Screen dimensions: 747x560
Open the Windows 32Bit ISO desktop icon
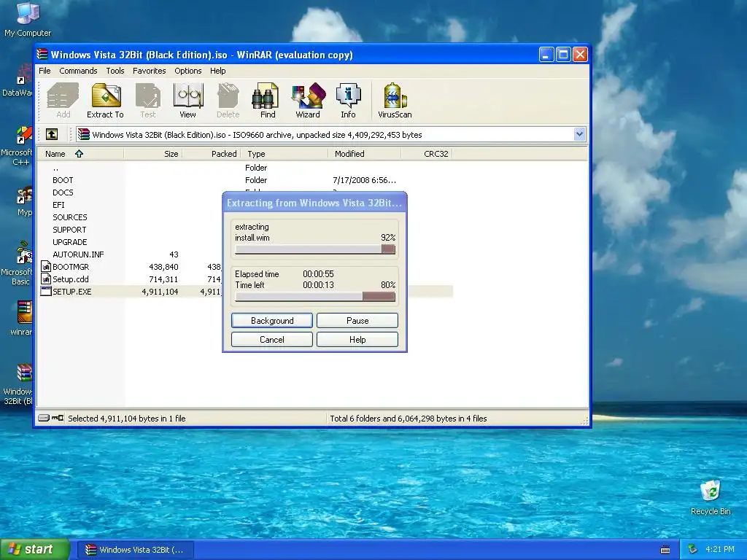[x=18, y=384]
